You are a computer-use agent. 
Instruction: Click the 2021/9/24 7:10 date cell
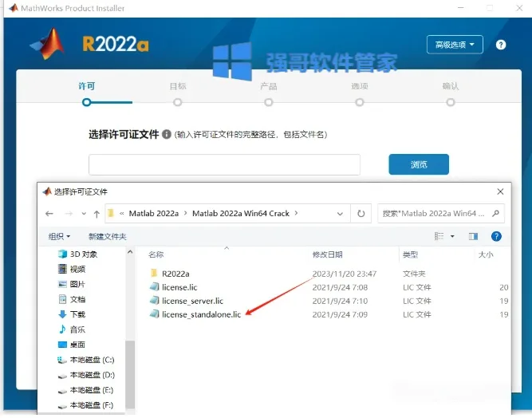pyautogui.click(x=340, y=301)
